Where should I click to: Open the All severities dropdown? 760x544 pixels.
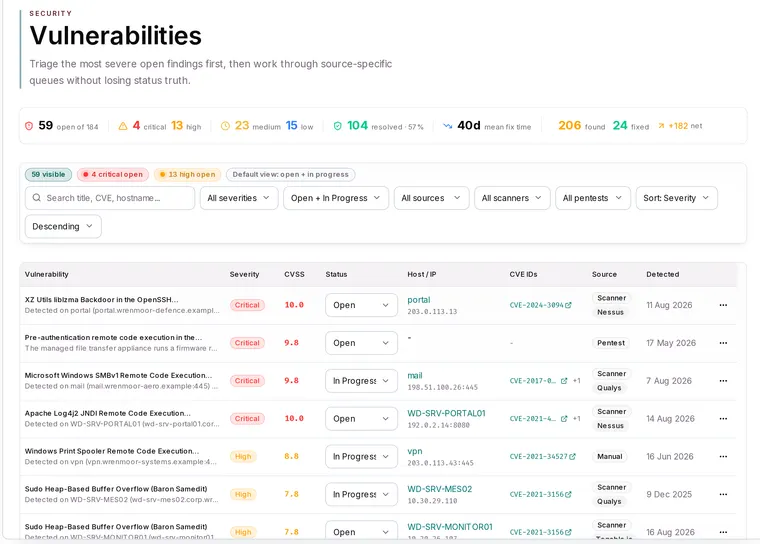click(239, 198)
